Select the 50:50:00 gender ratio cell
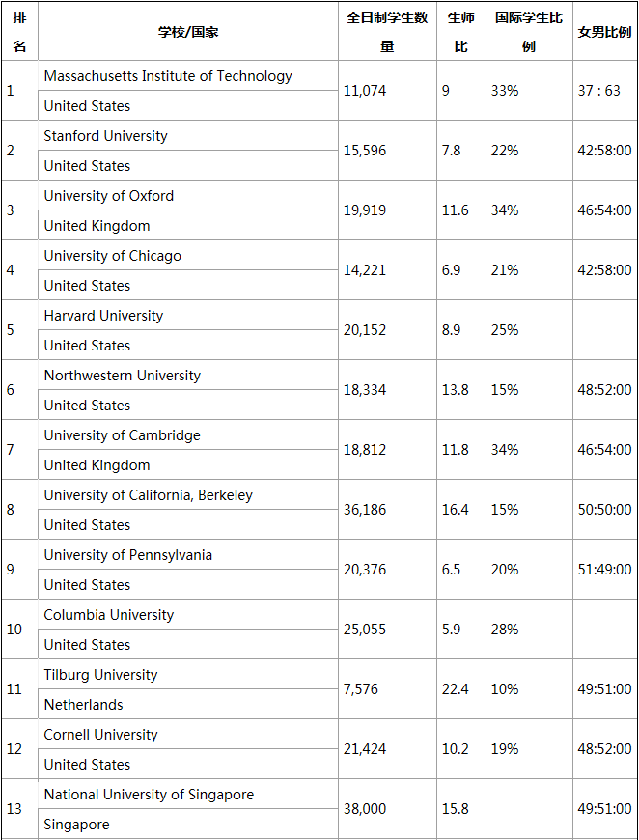639x840 pixels. 605,510
